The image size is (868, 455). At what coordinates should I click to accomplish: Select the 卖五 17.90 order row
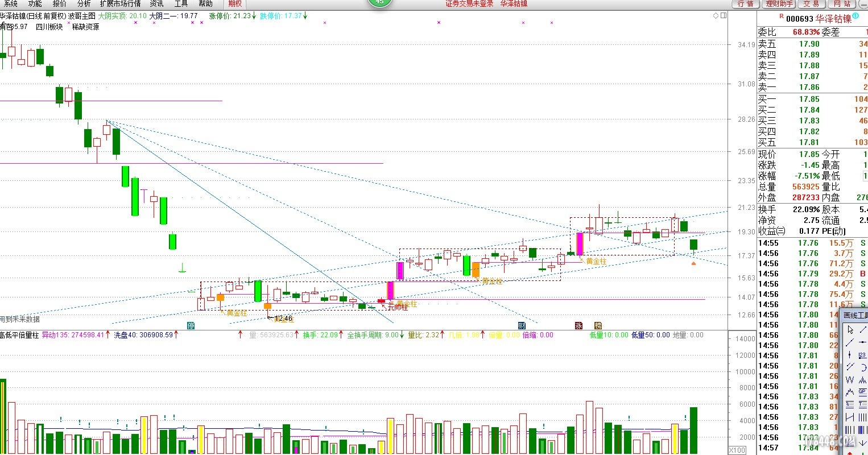tap(812, 44)
